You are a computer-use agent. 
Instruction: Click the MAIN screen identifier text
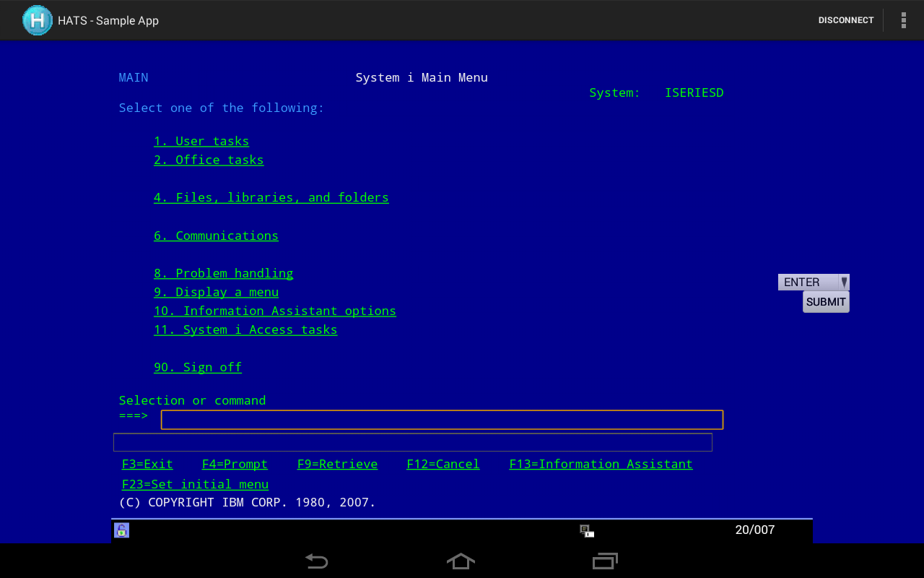[134, 77]
